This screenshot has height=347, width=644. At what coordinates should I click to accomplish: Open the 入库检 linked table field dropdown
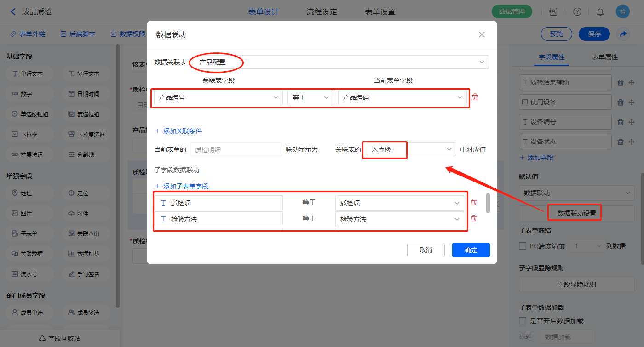409,149
